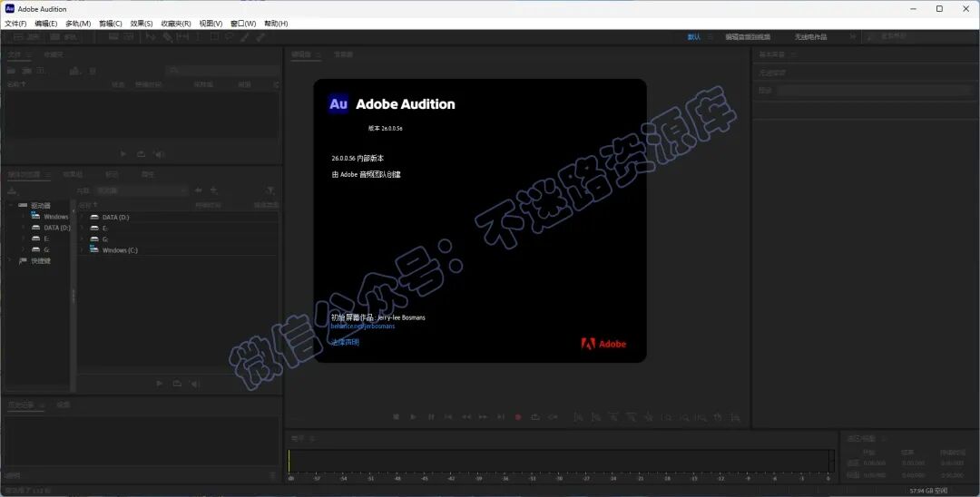Select the Time Selection I-beam tool
The width and height of the screenshot is (980, 497).
click(199, 37)
